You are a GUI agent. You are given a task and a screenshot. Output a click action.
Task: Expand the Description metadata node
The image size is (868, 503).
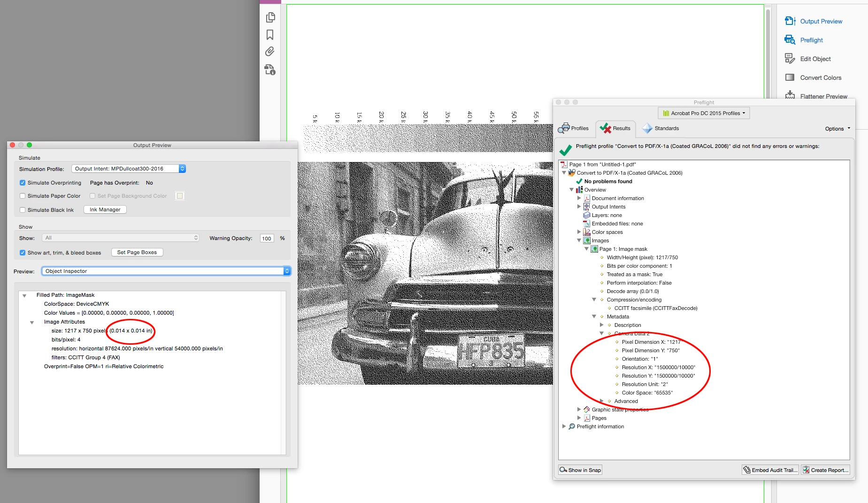point(601,325)
